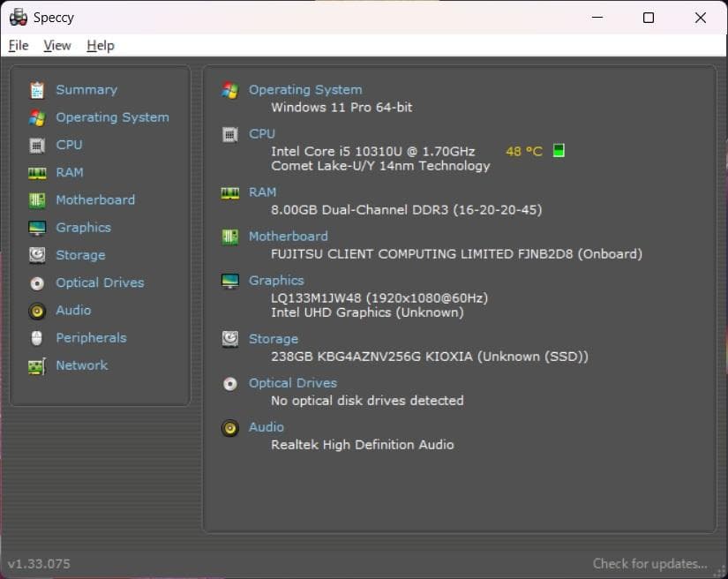The height and width of the screenshot is (579, 728).
Task: Click the Peripherals mouse icon in the sidebar
Action: click(36, 337)
